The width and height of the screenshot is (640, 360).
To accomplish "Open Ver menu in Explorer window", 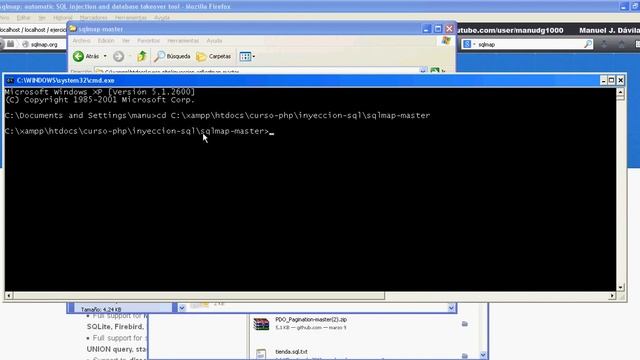I will pyautogui.click(x=126, y=41).
